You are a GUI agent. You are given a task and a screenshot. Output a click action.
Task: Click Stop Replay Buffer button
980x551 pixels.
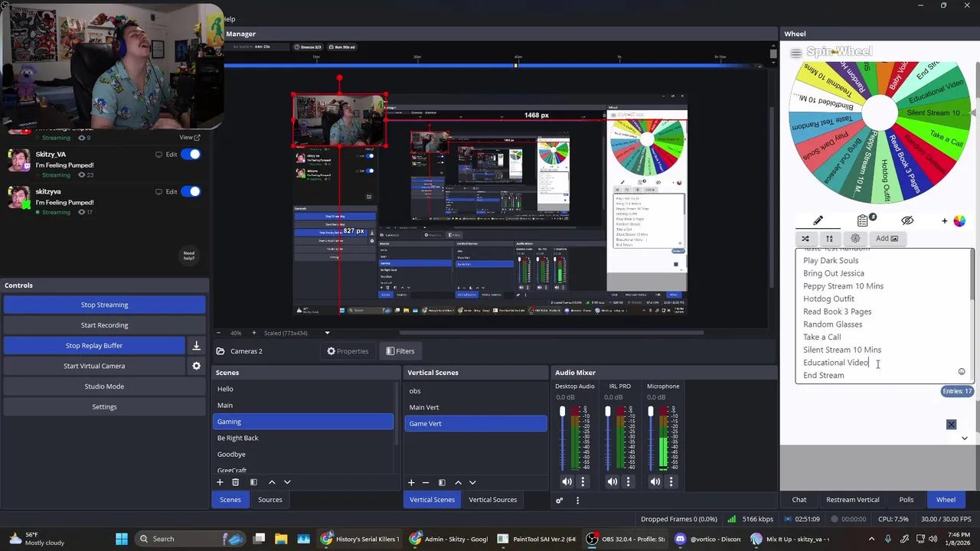pyautogui.click(x=93, y=345)
